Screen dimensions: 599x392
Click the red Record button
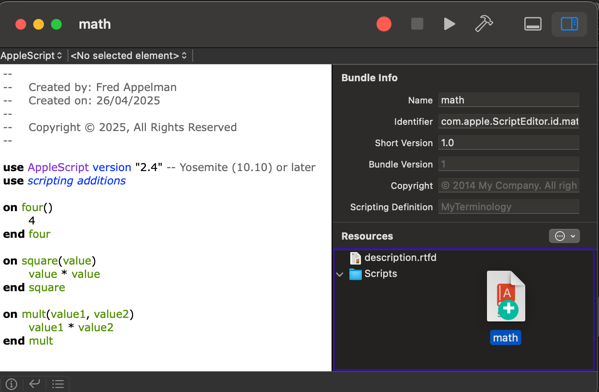(384, 24)
